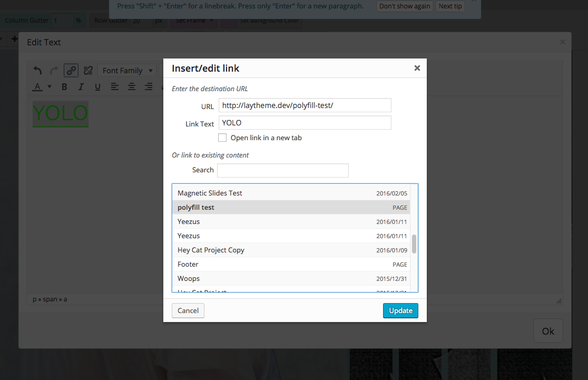Click the Update button to save the link
The image size is (588, 380).
click(x=400, y=310)
